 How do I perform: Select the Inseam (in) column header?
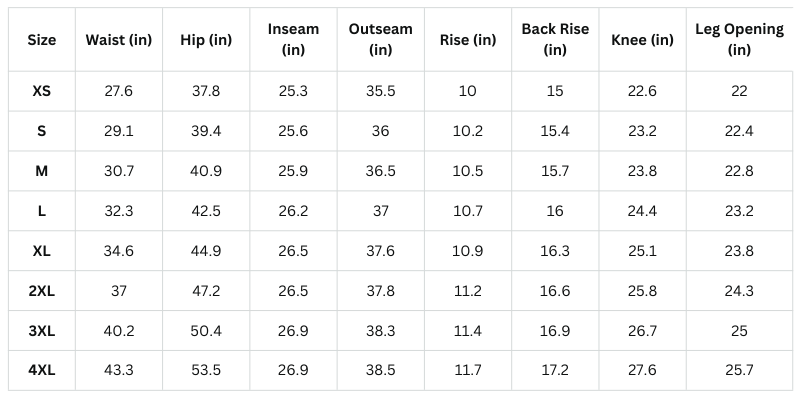click(x=293, y=40)
